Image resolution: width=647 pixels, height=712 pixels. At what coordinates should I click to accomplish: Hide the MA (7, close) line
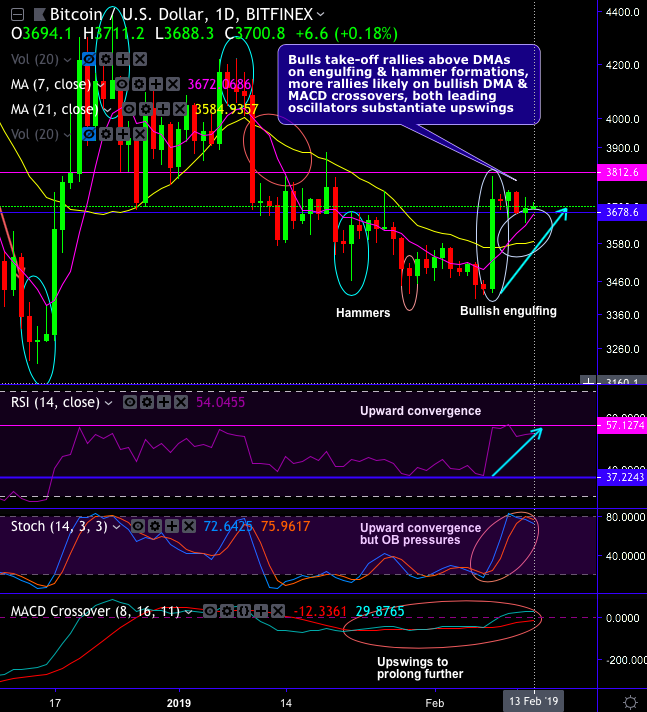[122, 84]
